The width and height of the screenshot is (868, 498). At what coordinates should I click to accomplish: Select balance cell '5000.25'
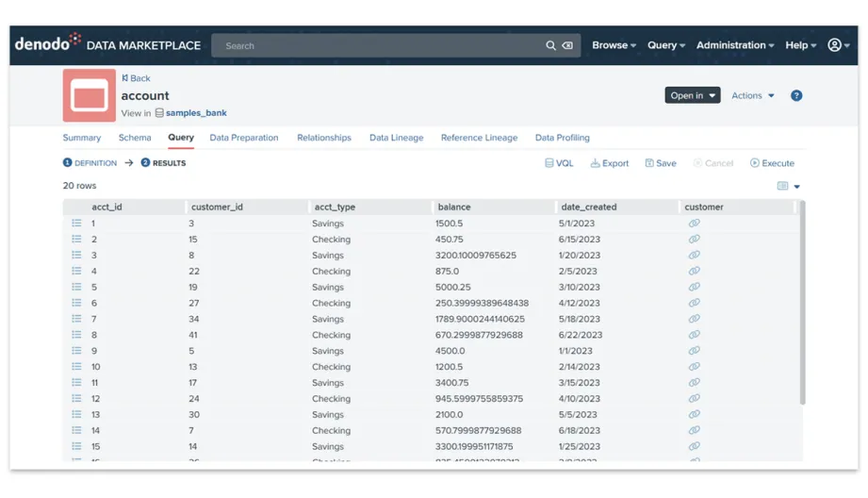click(452, 287)
